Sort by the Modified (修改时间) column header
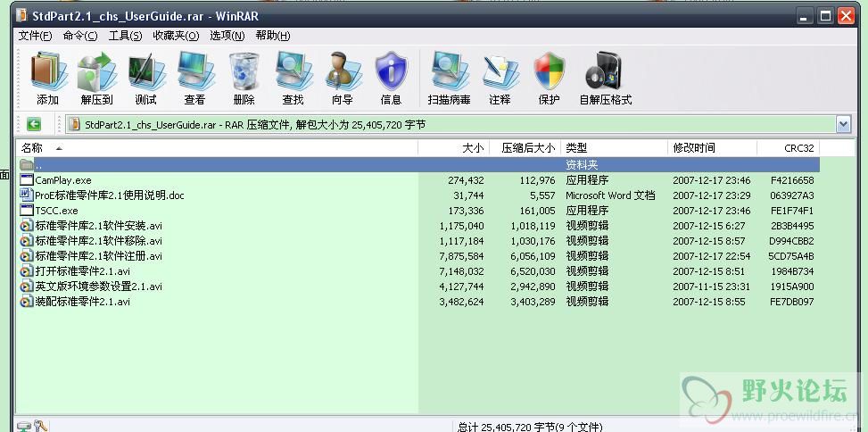 pyautogui.click(x=713, y=148)
